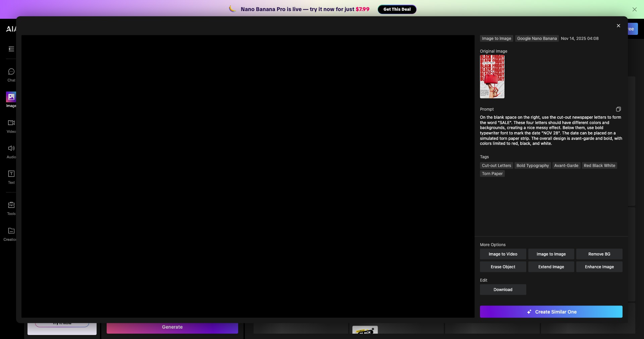Click the Get This Deal button
The height and width of the screenshot is (339, 644).
coord(397,9)
